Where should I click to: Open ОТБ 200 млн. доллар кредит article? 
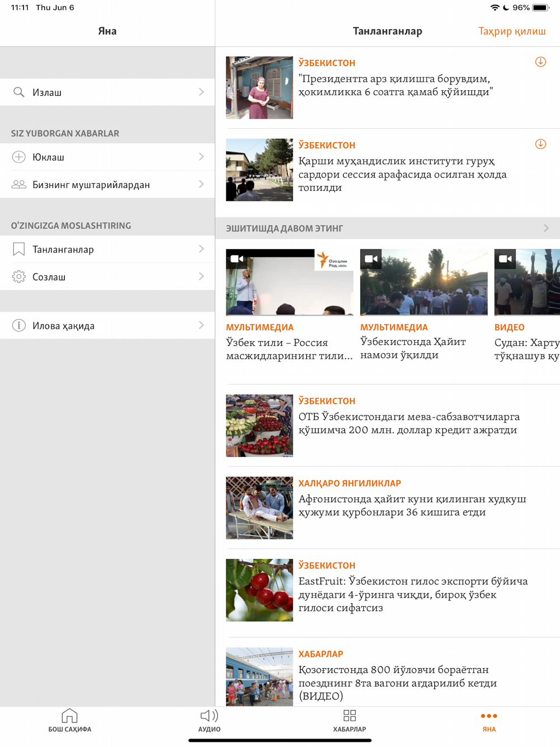tap(409, 423)
